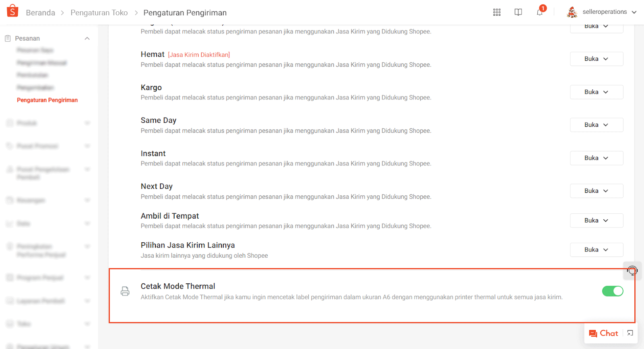Image resolution: width=644 pixels, height=349 pixels.
Task: Toggle the Cetak Mode Thermal switch
Action: [612, 291]
